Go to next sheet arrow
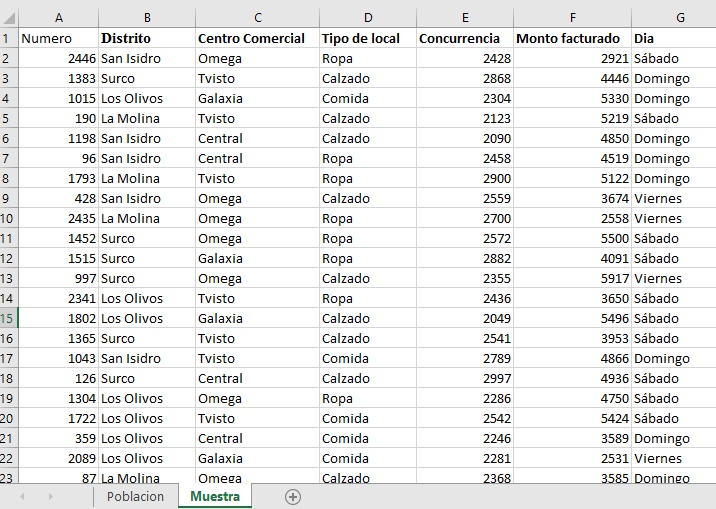This screenshot has width=716, height=509. (51, 496)
